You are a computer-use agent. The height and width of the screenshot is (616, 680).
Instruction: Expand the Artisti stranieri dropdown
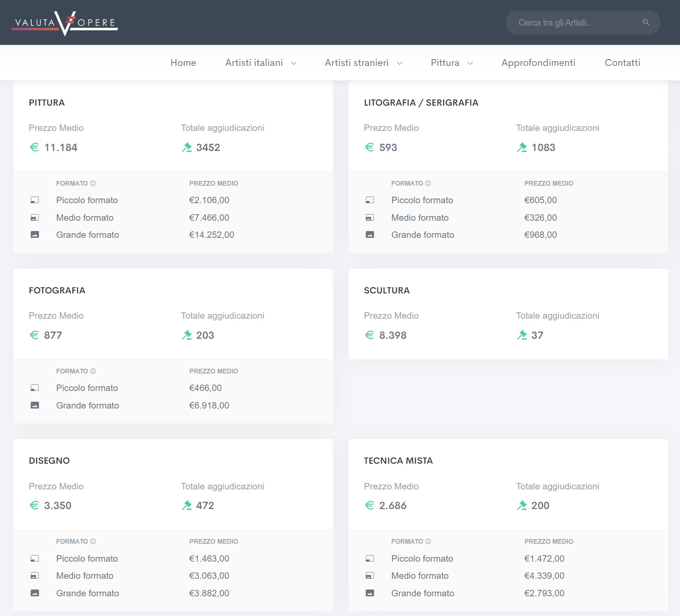[363, 63]
